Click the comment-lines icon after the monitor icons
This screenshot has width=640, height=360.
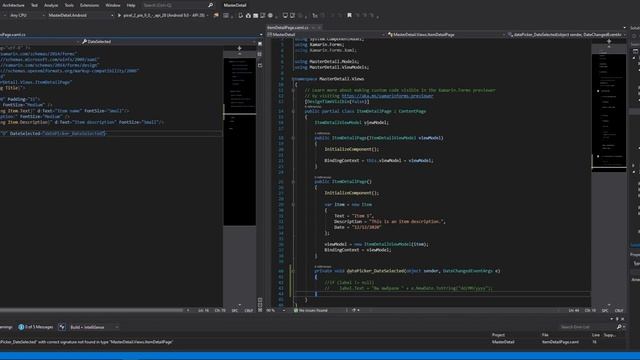(x=315, y=15)
